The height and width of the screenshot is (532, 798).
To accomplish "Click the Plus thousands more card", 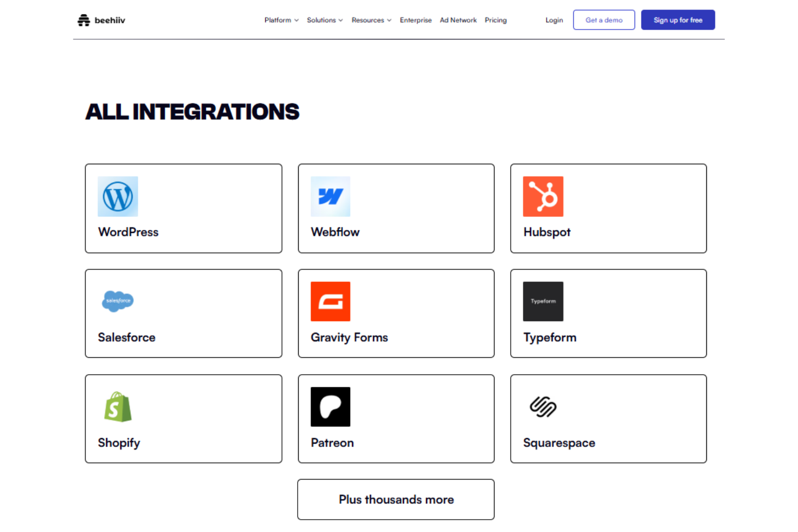I will [x=396, y=499].
